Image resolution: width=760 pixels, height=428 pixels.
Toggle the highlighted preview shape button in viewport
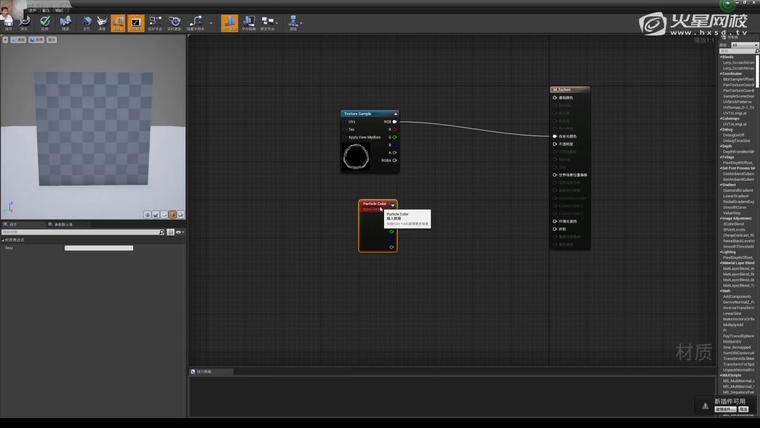(172, 214)
